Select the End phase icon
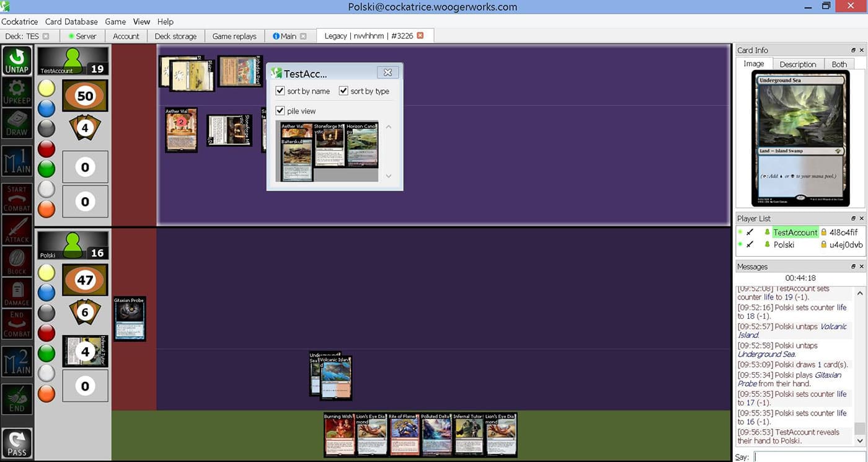The height and width of the screenshot is (462, 868). pyautogui.click(x=17, y=399)
